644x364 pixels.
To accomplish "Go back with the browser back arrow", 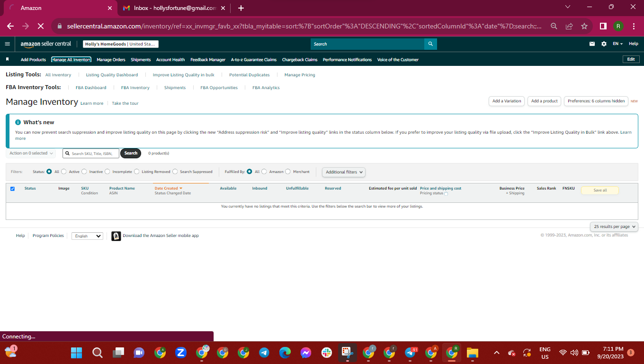I will [10, 26].
